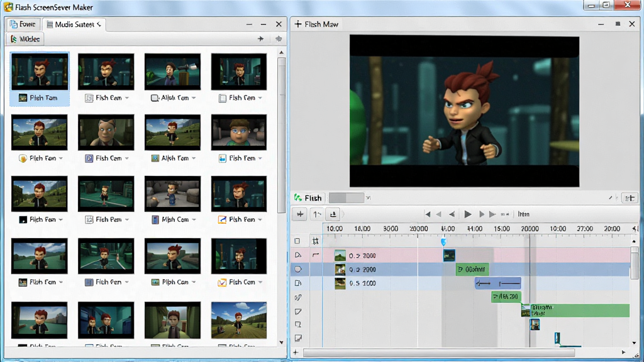Select the blue clip on the '0.5 1000' track
Viewport: 644px width, 362px height.
pos(498,283)
